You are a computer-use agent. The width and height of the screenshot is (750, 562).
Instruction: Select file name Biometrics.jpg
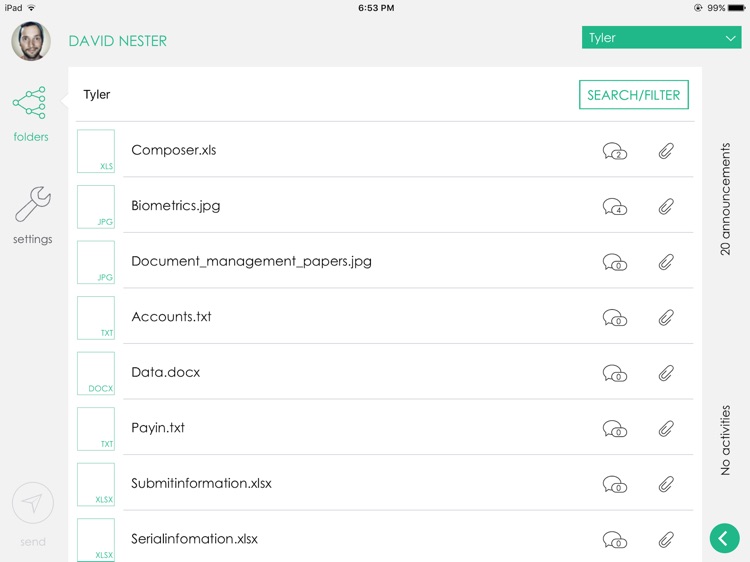point(176,206)
